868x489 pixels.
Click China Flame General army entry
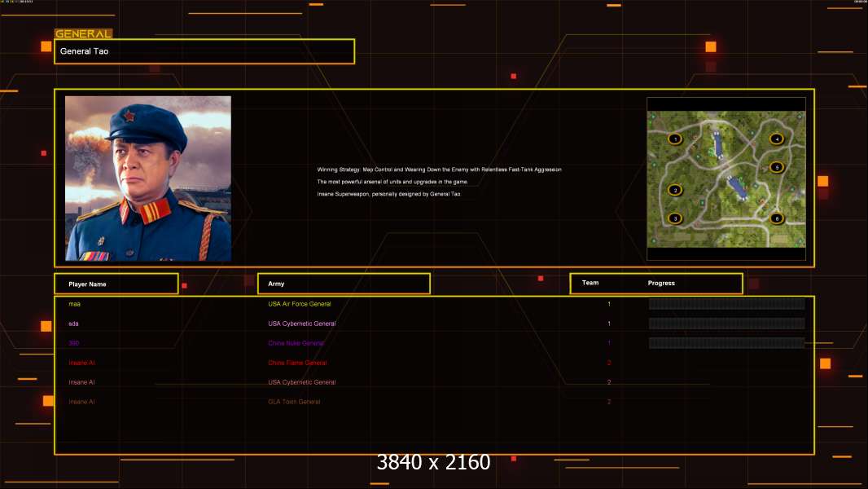coord(297,363)
